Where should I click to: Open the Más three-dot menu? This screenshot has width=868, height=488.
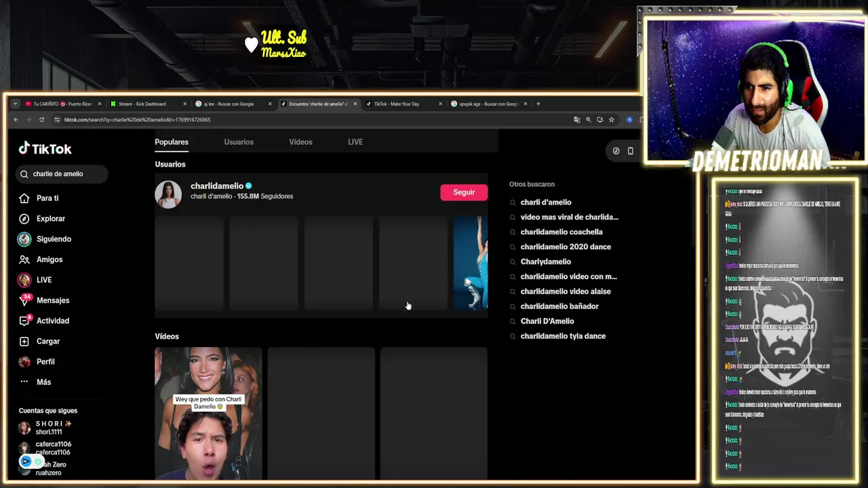[24, 382]
